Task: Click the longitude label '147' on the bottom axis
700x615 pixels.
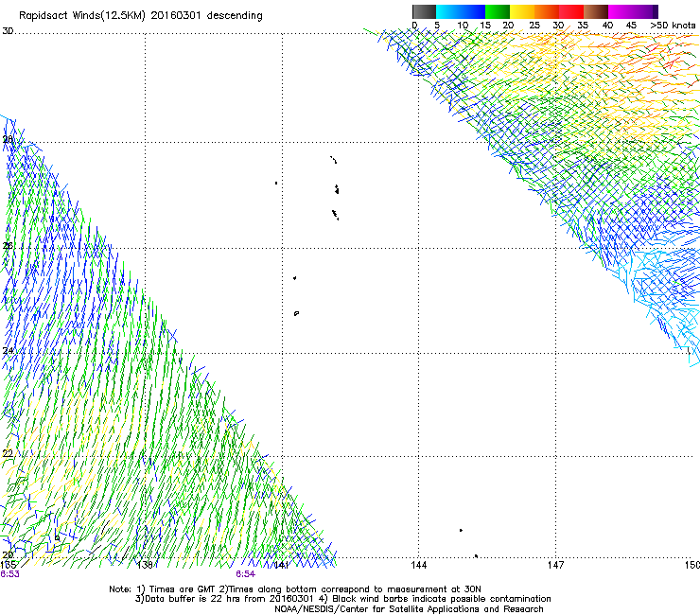Action: point(556,565)
